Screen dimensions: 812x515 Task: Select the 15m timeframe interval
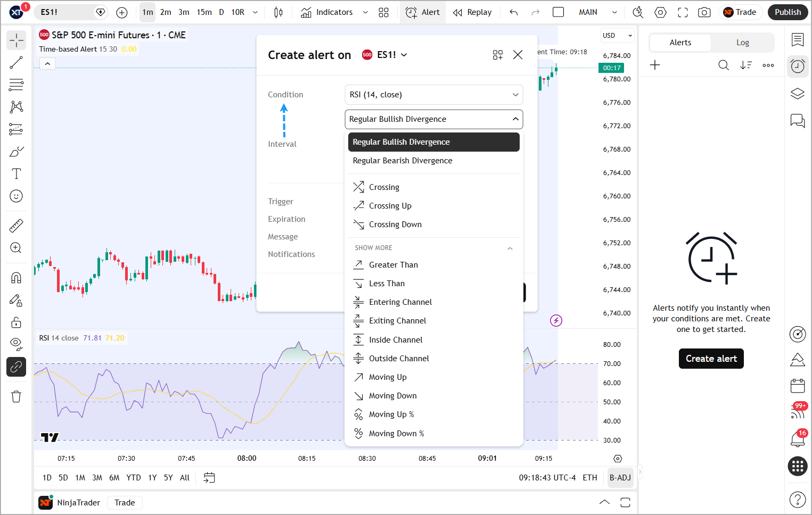(204, 12)
